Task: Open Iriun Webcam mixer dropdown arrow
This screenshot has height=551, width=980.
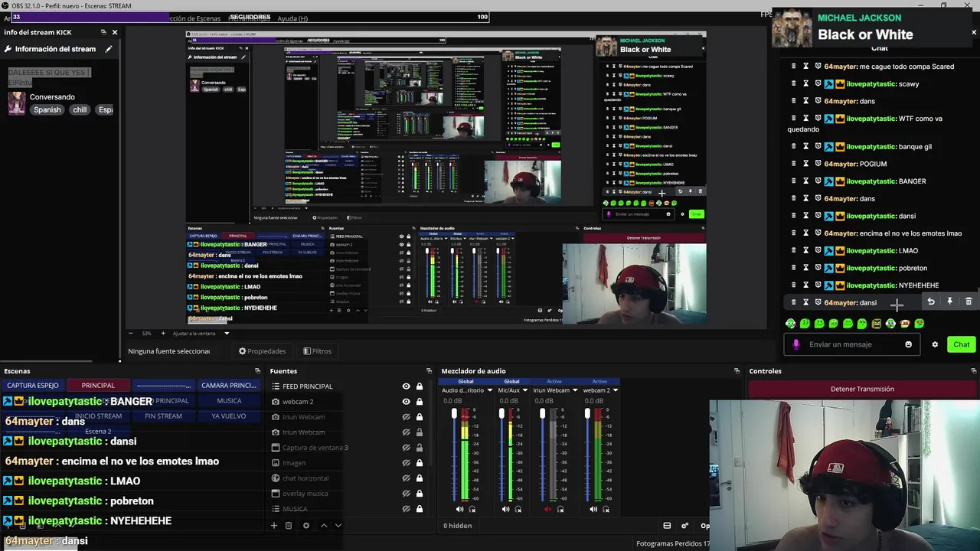Action: click(575, 390)
